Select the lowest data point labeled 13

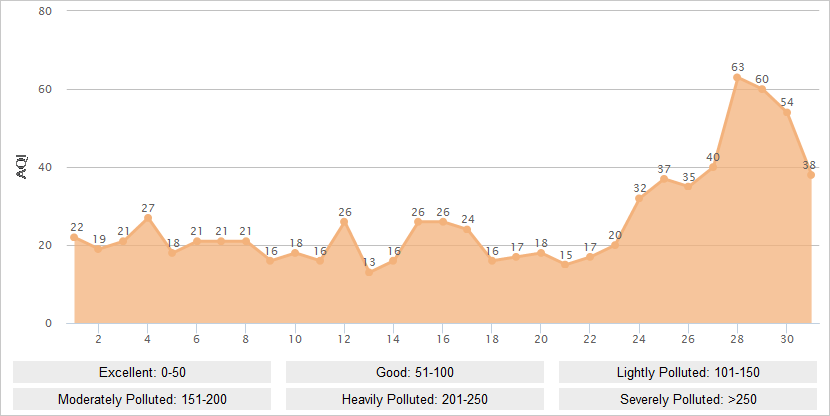[369, 273]
